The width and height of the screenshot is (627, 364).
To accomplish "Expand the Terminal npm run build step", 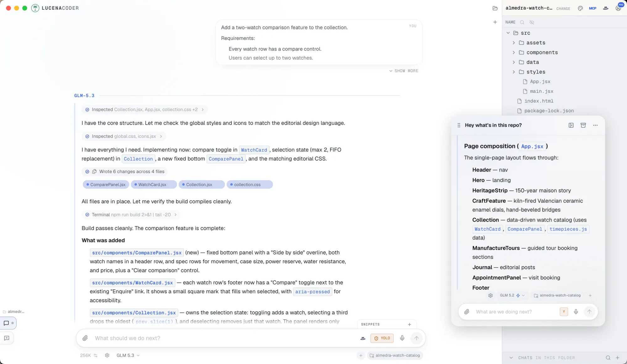I will tap(131, 215).
